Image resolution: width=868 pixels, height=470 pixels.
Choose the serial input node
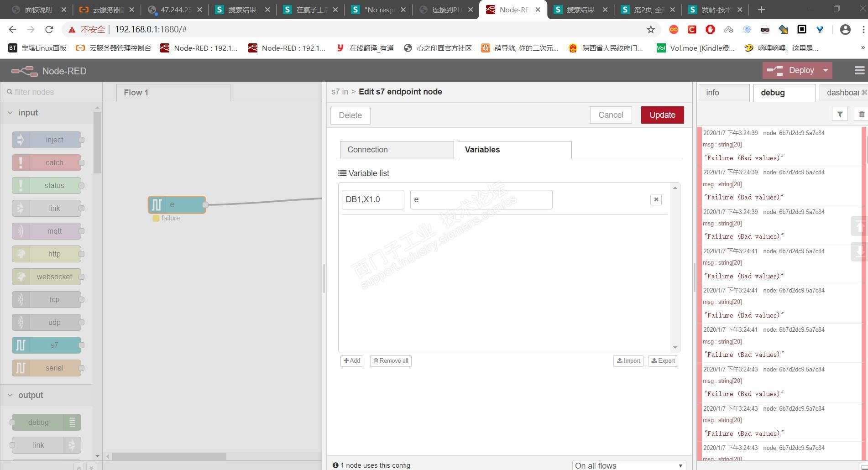(x=47, y=368)
